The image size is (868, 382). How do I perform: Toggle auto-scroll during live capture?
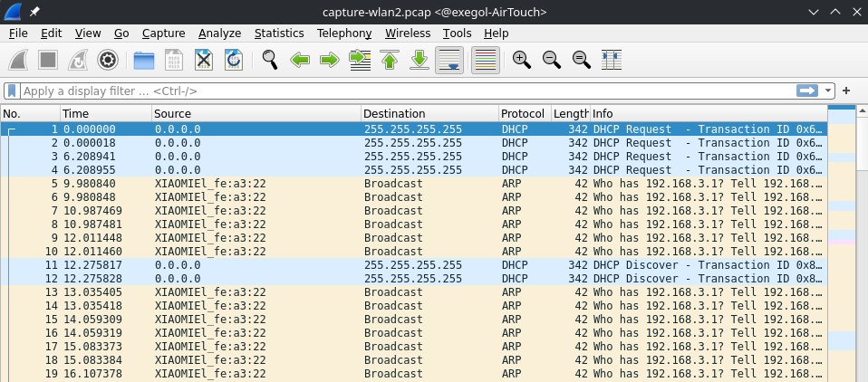pyautogui.click(x=450, y=61)
